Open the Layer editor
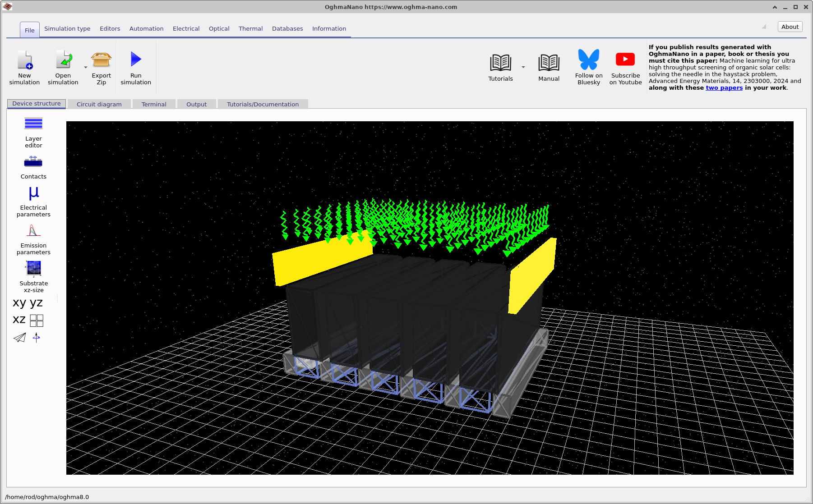The image size is (813, 504). 33,131
